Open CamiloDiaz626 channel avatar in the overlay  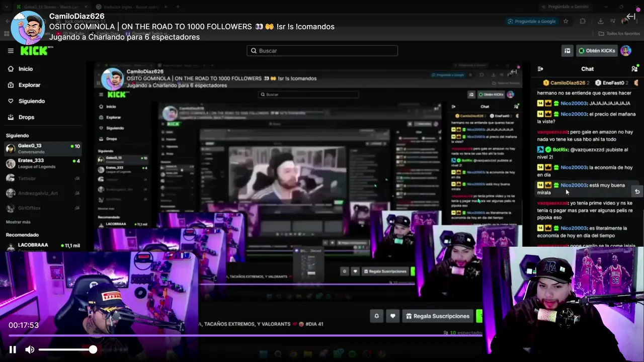(28, 27)
